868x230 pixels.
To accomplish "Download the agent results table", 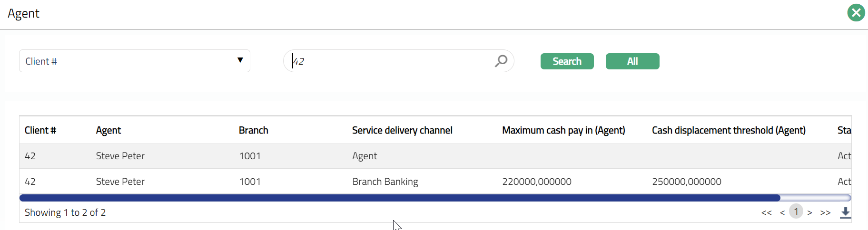I will point(845,212).
